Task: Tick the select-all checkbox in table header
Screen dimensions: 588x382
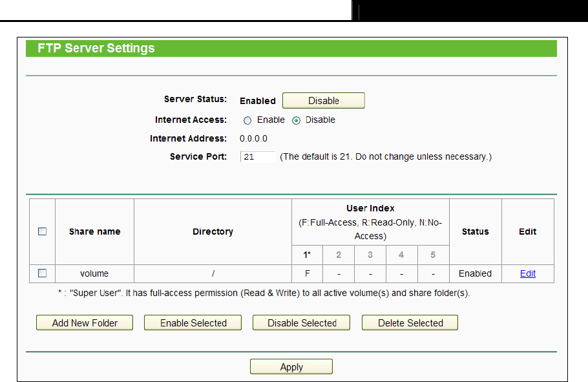Action: 43,231
